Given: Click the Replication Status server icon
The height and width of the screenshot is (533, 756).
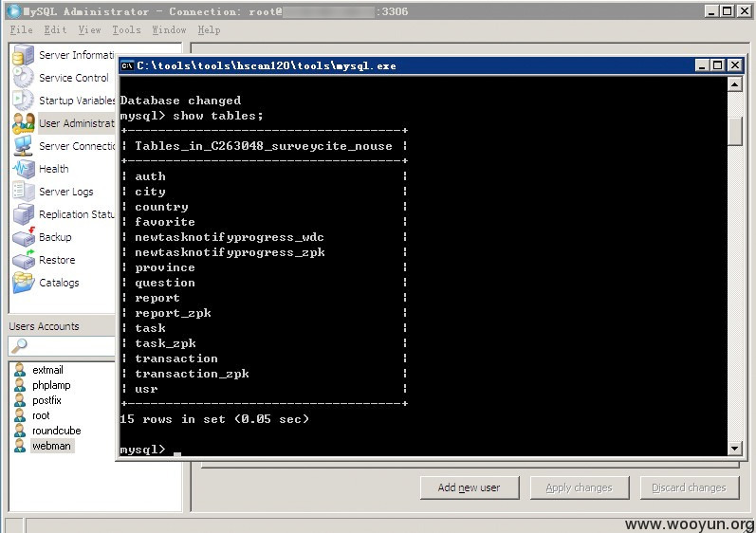Looking at the screenshot, I should (x=23, y=214).
